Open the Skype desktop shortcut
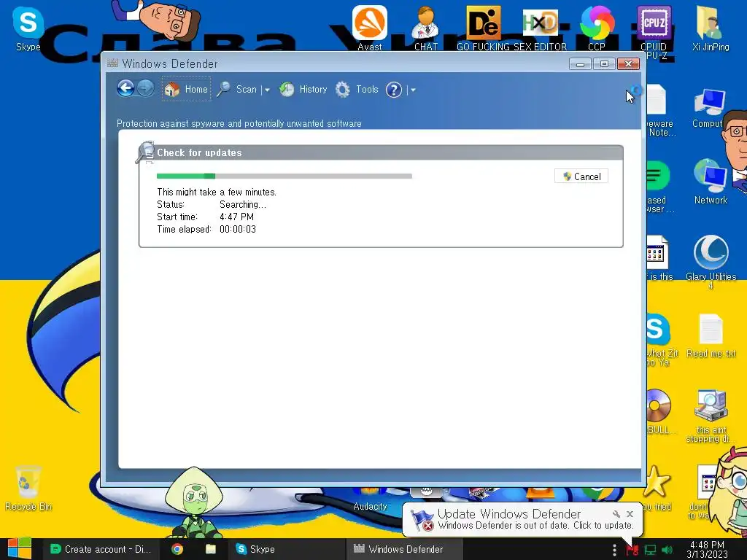Viewport: 747px width, 560px height. tap(28, 28)
